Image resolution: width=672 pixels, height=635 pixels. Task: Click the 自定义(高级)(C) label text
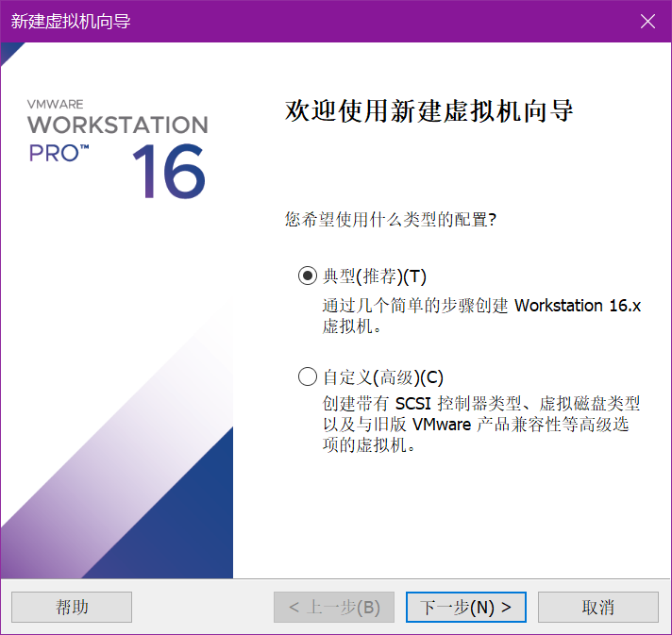[383, 377]
